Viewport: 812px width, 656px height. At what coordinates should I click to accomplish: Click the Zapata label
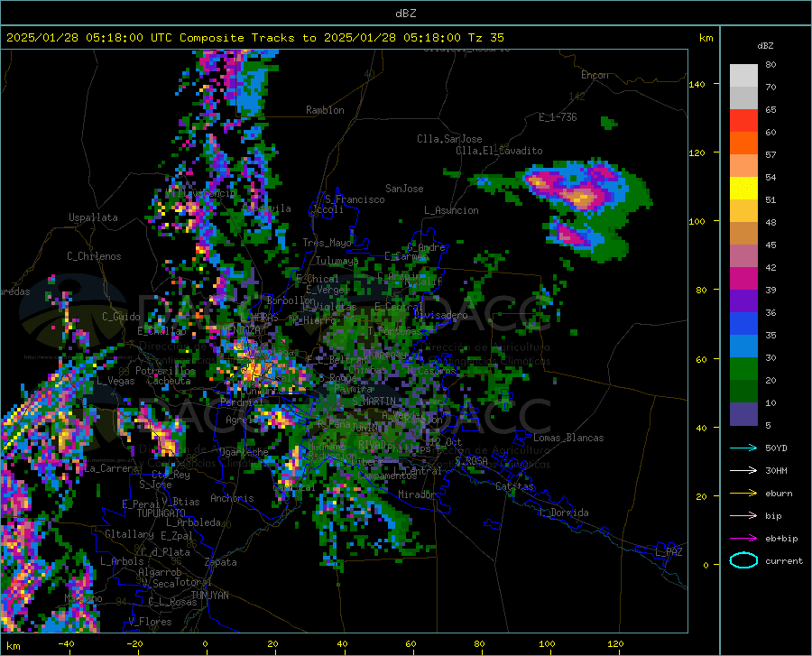[x=221, y=562]
